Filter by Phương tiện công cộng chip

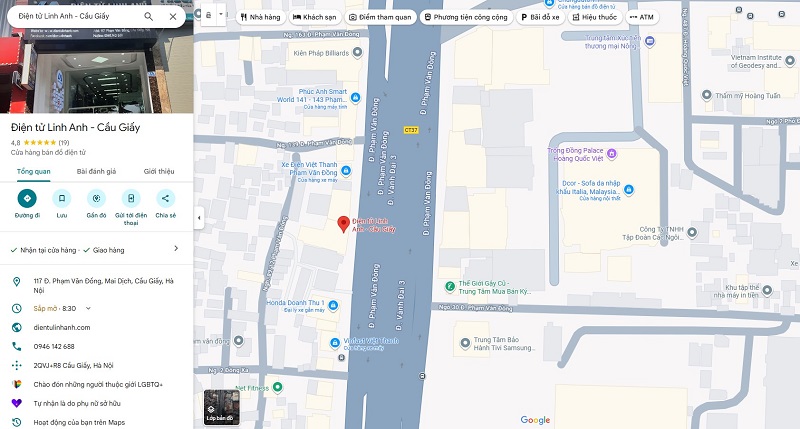click(466, 17)
